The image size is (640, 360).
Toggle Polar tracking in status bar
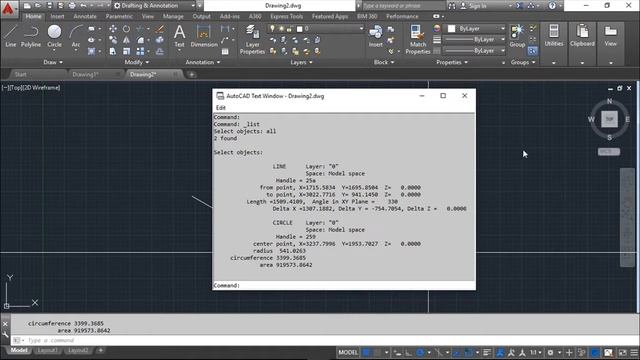[420, 352]
